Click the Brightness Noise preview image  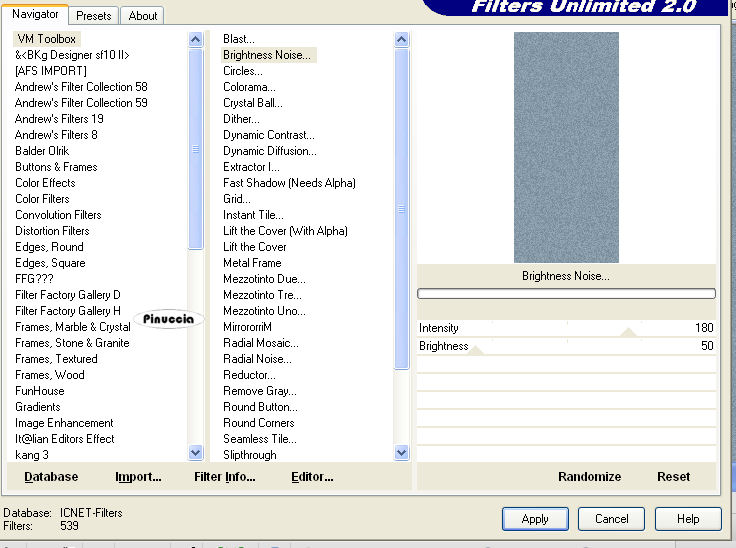(x=566, y=147)
